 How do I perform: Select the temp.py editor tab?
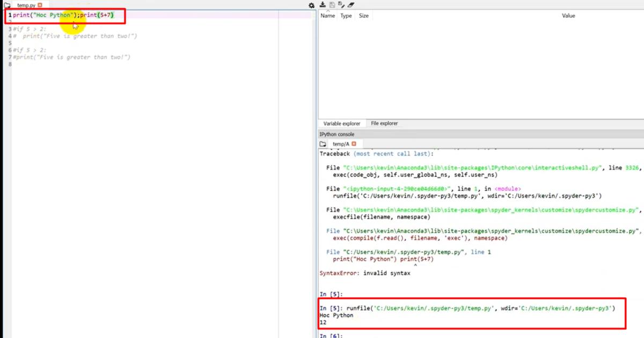(x=26, y=5)
